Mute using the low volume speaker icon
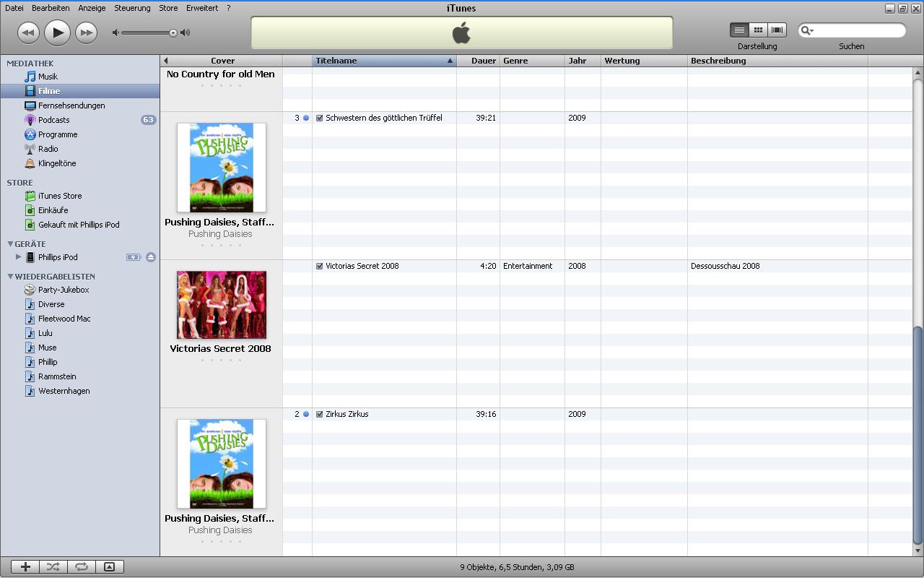 [x=115, y=33]
